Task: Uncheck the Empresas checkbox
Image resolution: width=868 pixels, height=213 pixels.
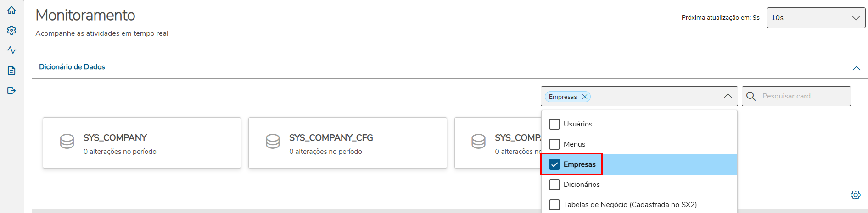Action: 554,164
